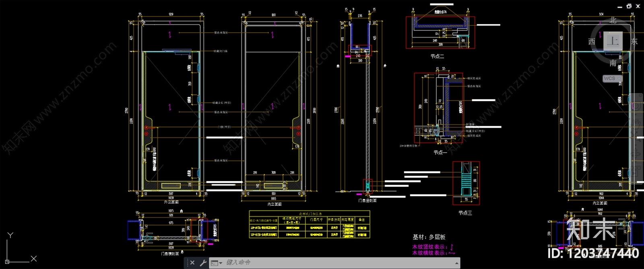Open command line customize wrench menu
The image size is (644, 269).
pos(203,263)
